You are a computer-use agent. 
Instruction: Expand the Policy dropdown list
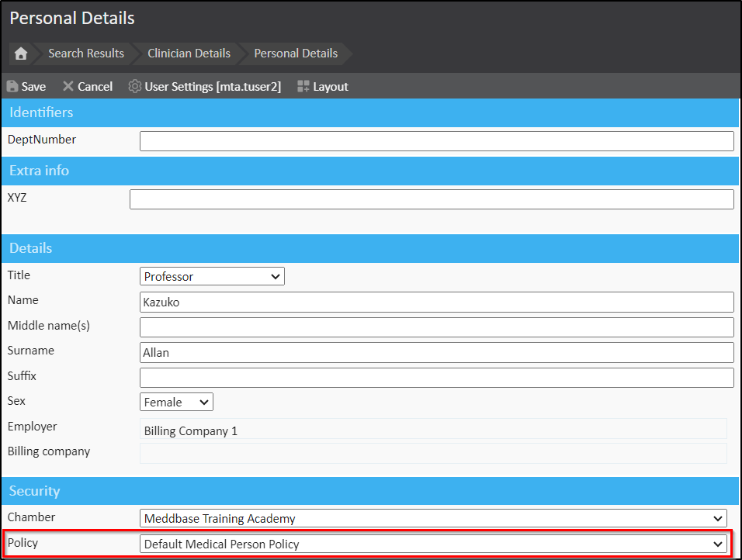433,544
